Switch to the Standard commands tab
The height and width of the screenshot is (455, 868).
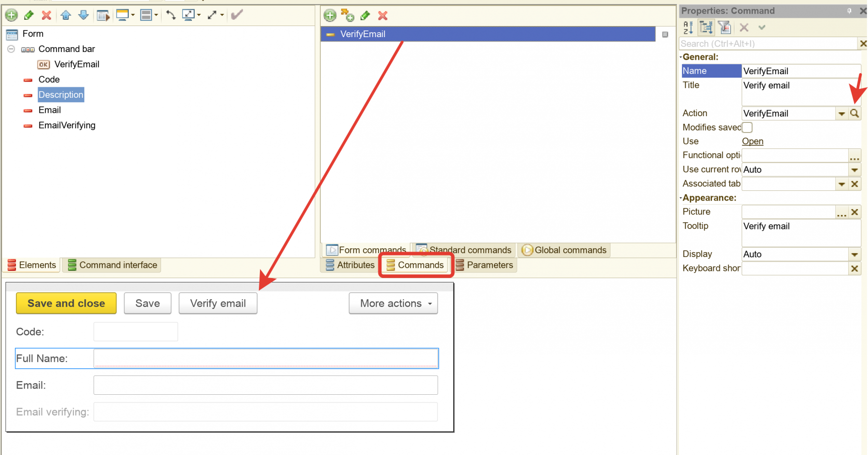[x=464, y=250]
